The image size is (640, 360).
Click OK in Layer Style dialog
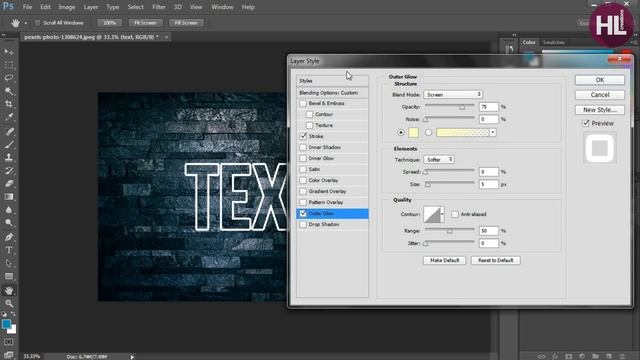(x=600, y=80)
